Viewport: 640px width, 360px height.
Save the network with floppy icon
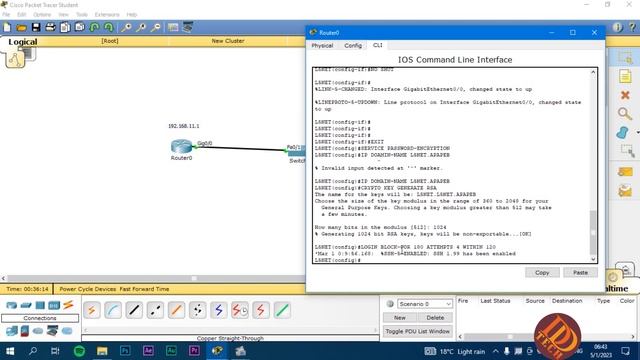pos(36,27)
